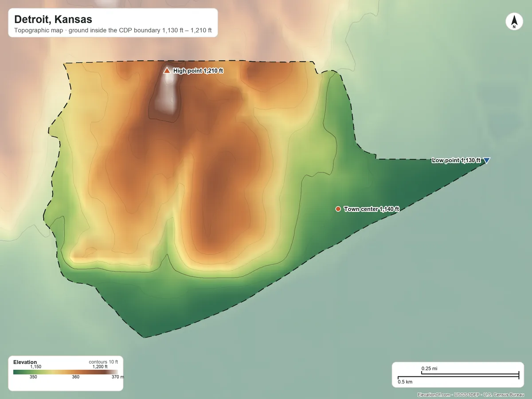The image size is (532, 399).
Task: Click the '360' meter legend value
Action: 76,377
